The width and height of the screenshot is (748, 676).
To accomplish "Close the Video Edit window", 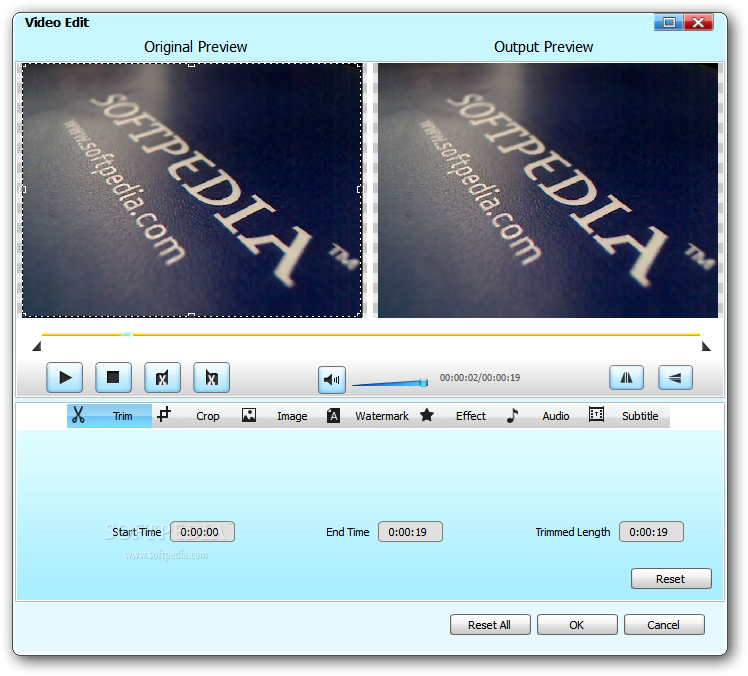I will 698,22.
